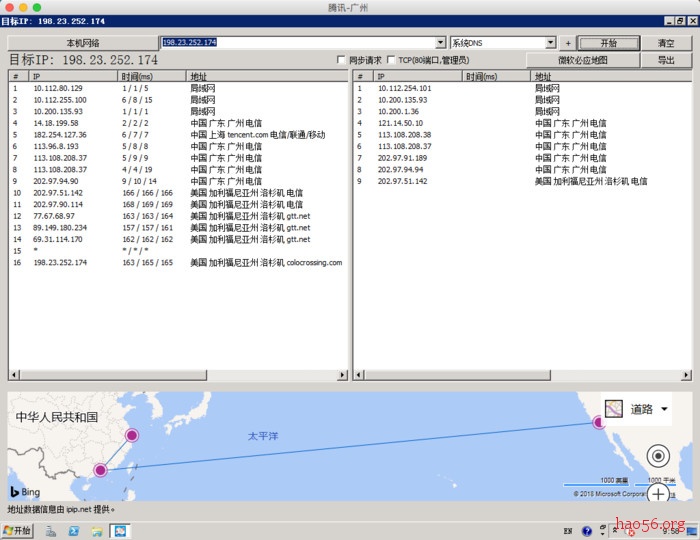Click the Bing logo on the map
700x540 pixels.
tap(25, 492)
